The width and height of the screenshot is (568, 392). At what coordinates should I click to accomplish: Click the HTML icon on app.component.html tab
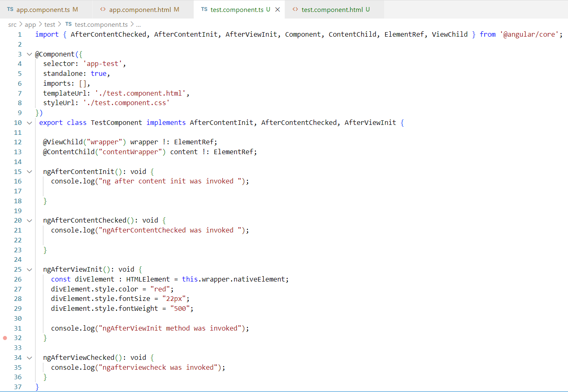pos(103,9)
